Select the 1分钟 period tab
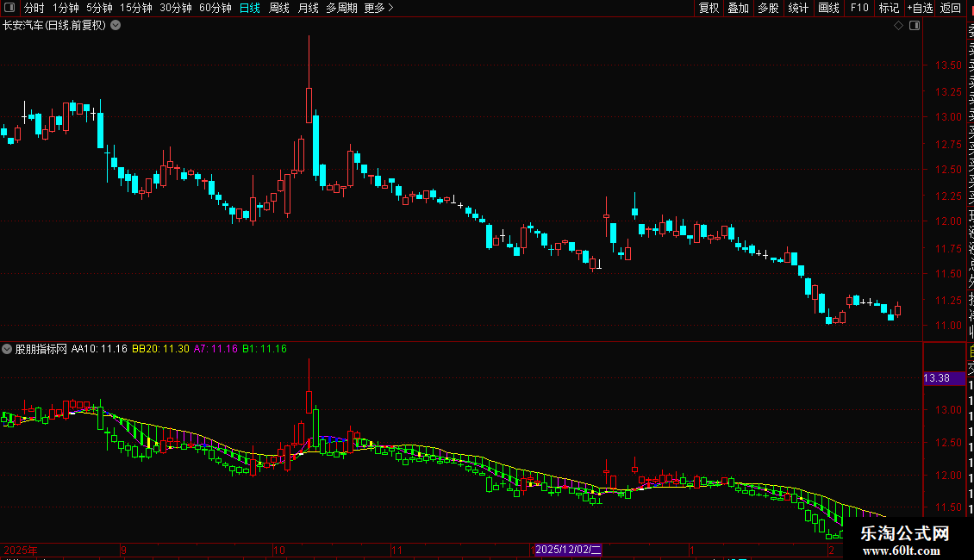The image size is (974, 560). pos(66,8)
